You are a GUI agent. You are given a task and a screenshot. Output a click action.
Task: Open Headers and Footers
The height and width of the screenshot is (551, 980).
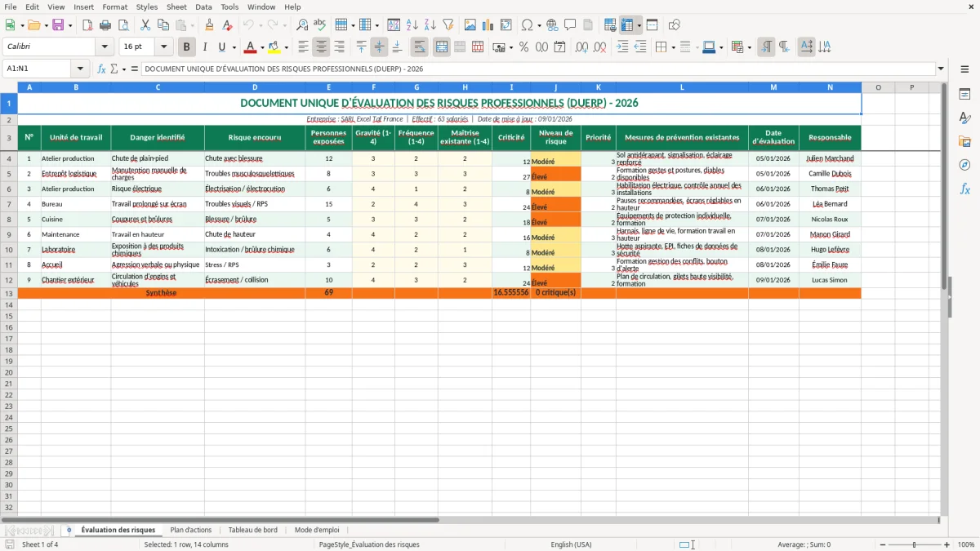(588, 25)
